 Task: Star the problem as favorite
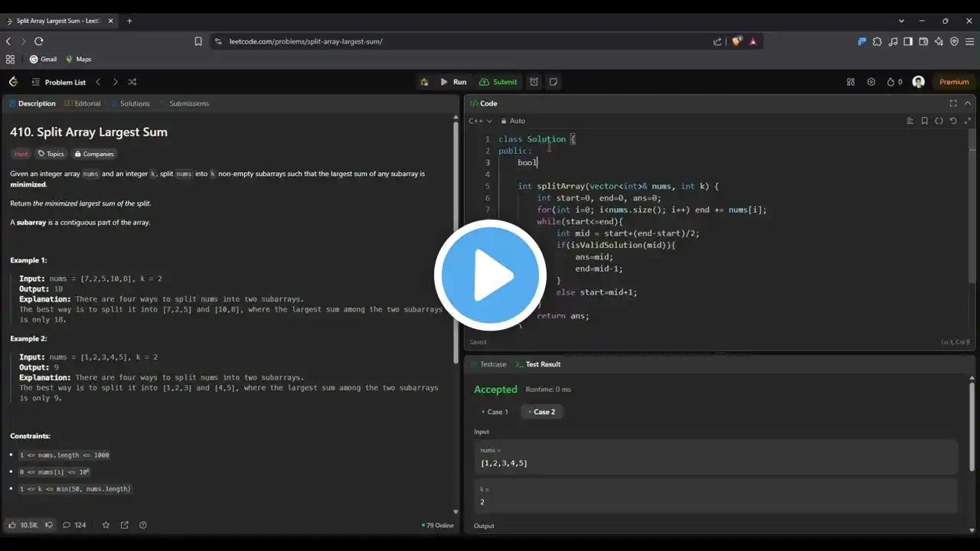(106, 525)
